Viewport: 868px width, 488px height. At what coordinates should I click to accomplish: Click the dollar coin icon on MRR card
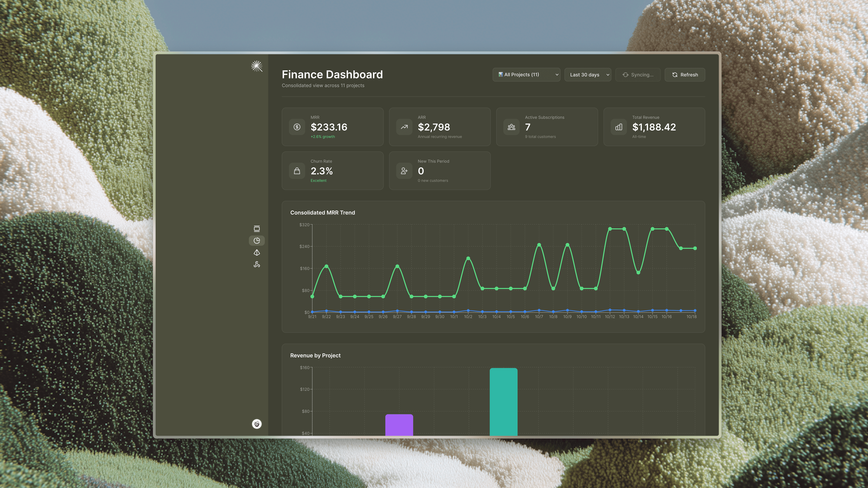(297, 127)
